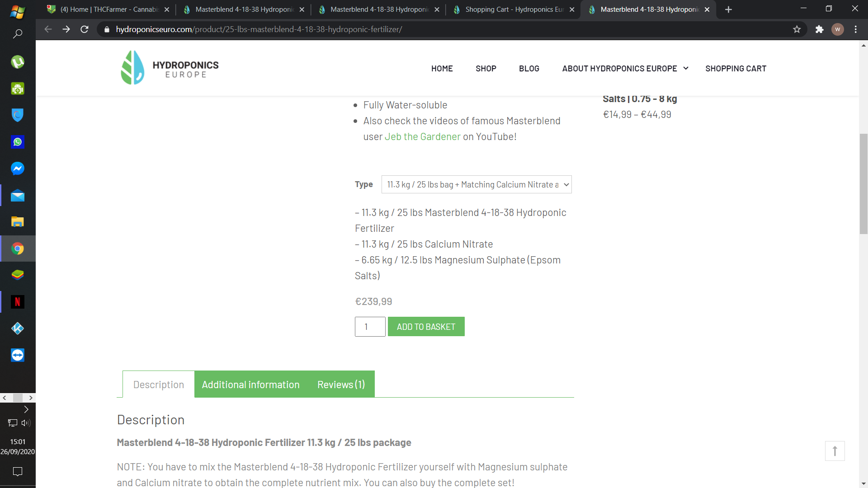Click the scroll-to-top arrow button

835,451
